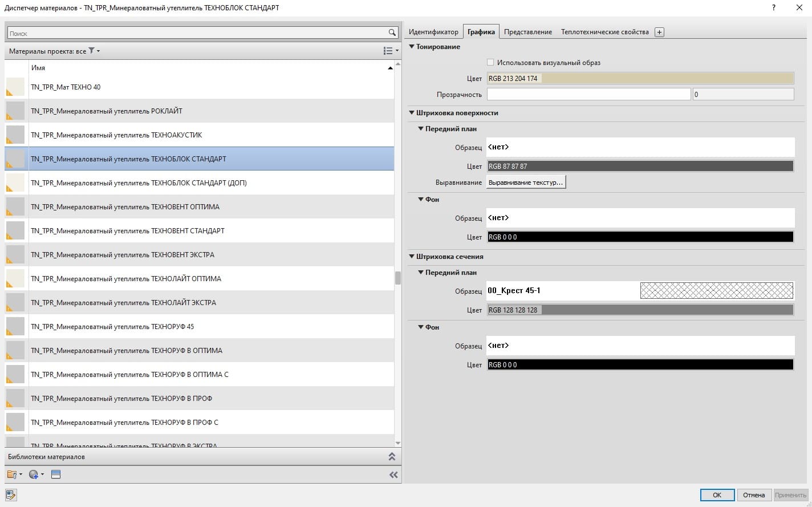Switch to the Идентификатор tab

click(x=433, y=32)
